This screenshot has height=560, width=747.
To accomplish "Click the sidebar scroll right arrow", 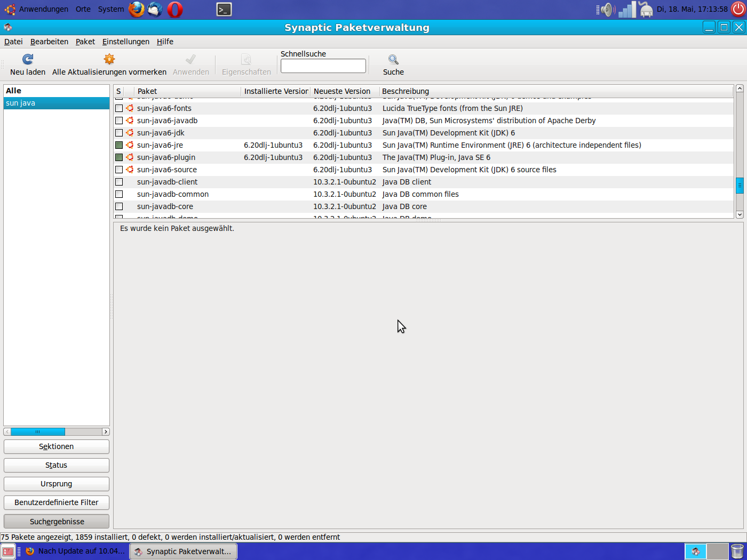I will click(x=106, y=431).
